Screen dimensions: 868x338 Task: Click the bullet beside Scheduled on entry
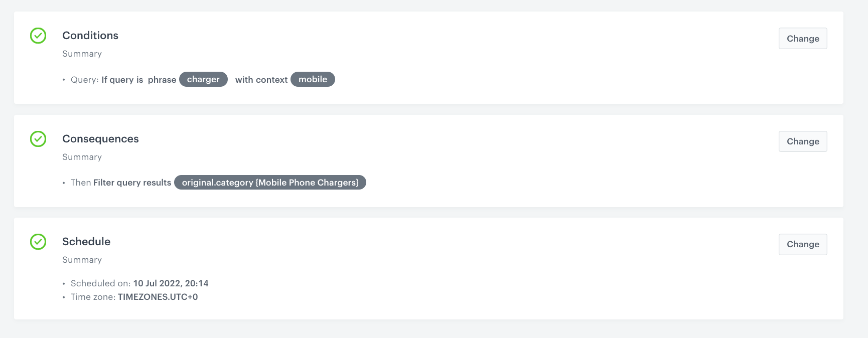(x=64, y=283)
